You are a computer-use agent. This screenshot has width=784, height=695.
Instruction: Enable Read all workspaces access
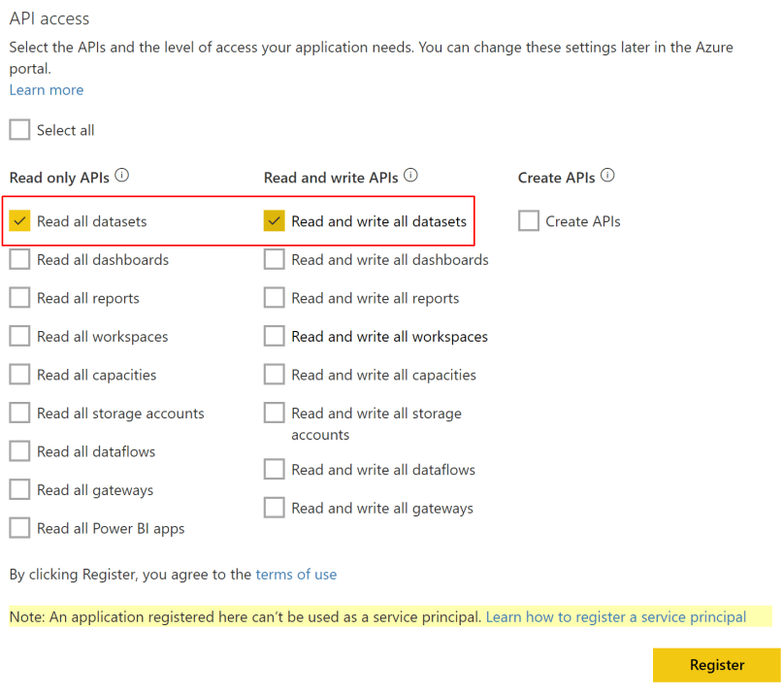(19, 336)
